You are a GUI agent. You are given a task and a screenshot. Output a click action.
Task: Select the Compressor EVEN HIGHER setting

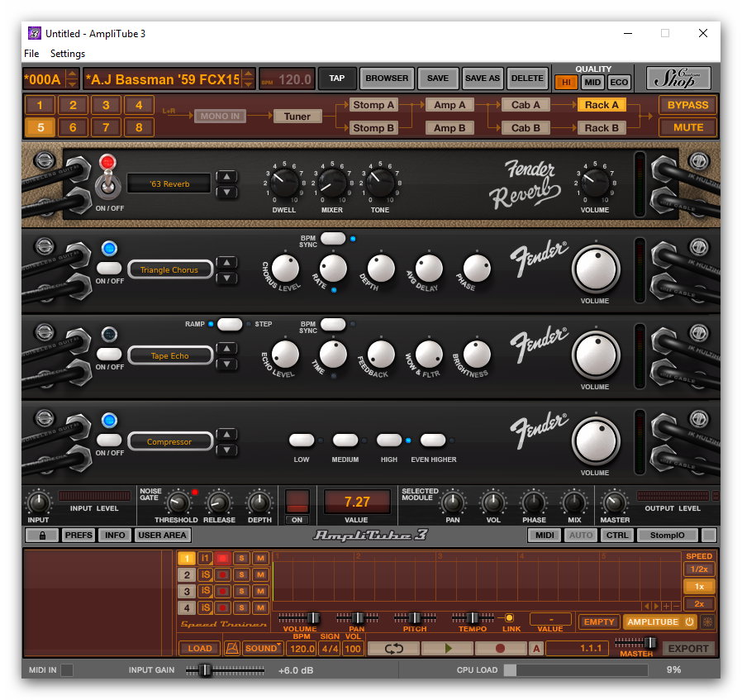[x=433, y=440]
